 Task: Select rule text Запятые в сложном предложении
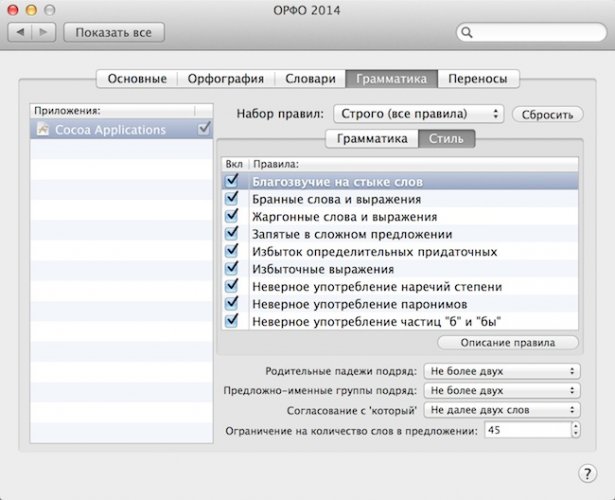pyautogui.click(x=352, y=234)
